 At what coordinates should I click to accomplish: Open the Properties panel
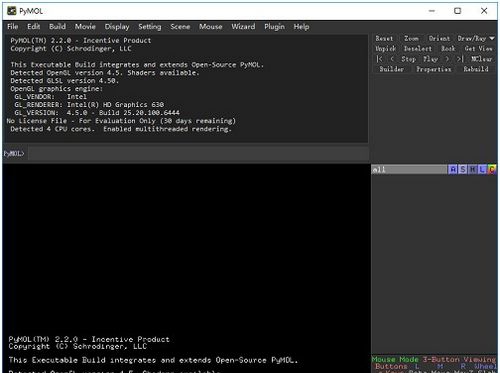[x=434, y=69]
